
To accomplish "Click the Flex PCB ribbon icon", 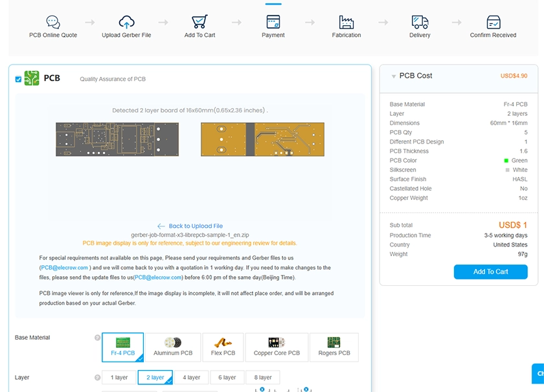I will click(223, 342).
